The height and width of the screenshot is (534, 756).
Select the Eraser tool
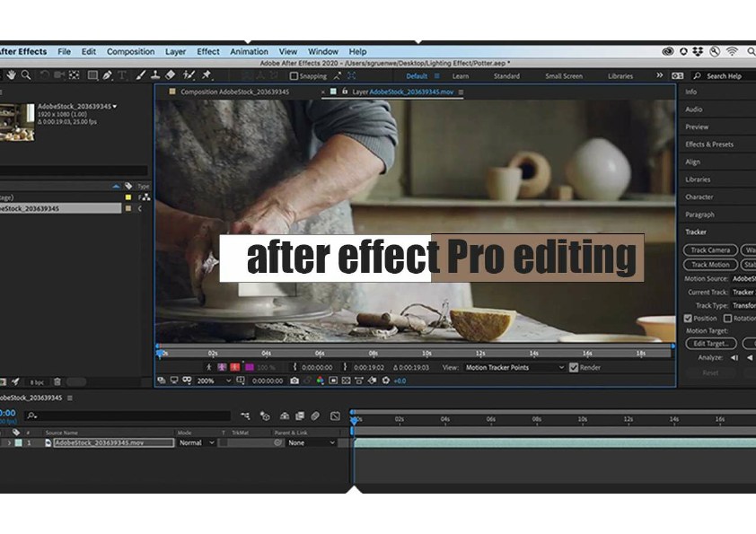171,75
